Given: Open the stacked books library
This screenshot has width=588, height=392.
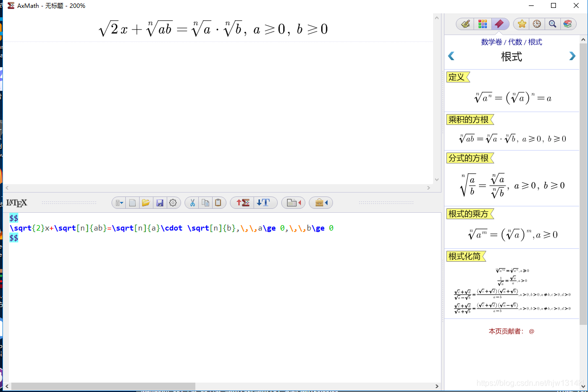Looking at the screenshot, I should tap(568, 24).
